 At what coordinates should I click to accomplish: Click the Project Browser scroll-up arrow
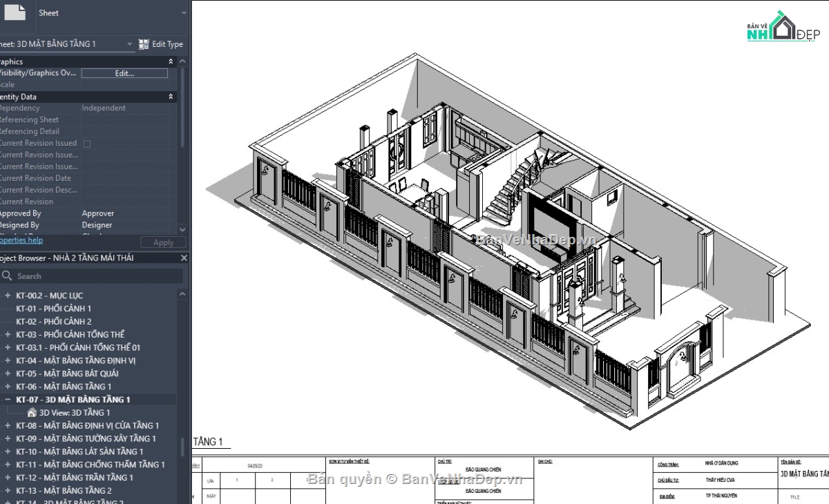tap(182, 294)
